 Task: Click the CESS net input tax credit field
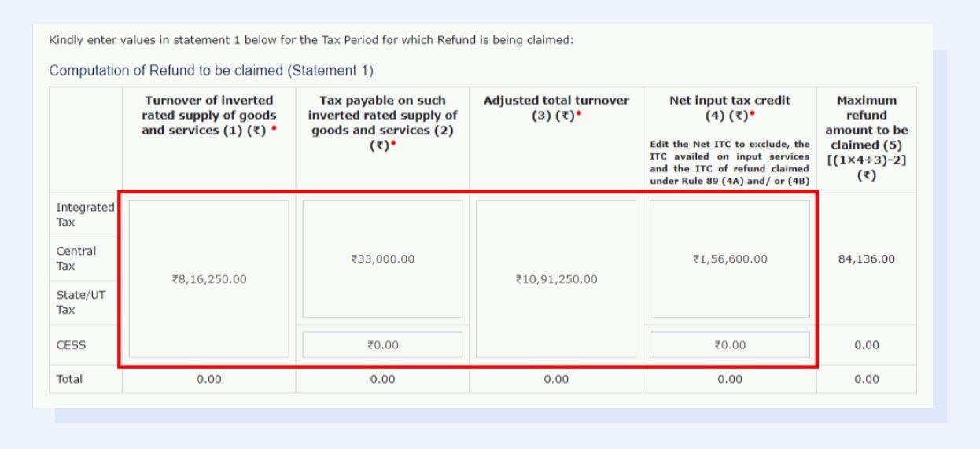point(729,344)
